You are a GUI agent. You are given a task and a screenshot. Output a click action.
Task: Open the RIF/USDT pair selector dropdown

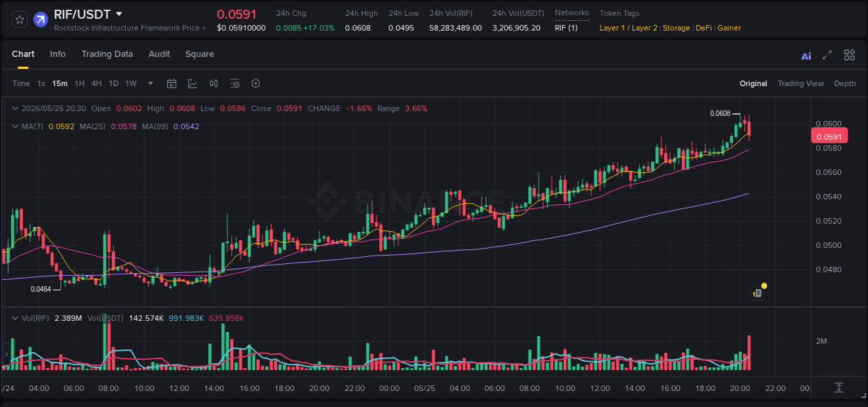click(119, 14)
